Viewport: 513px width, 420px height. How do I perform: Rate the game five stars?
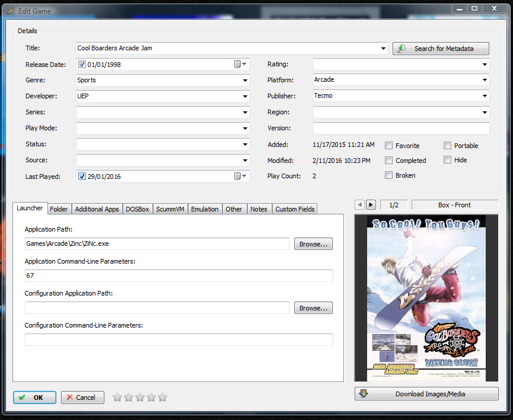(162, 397)
